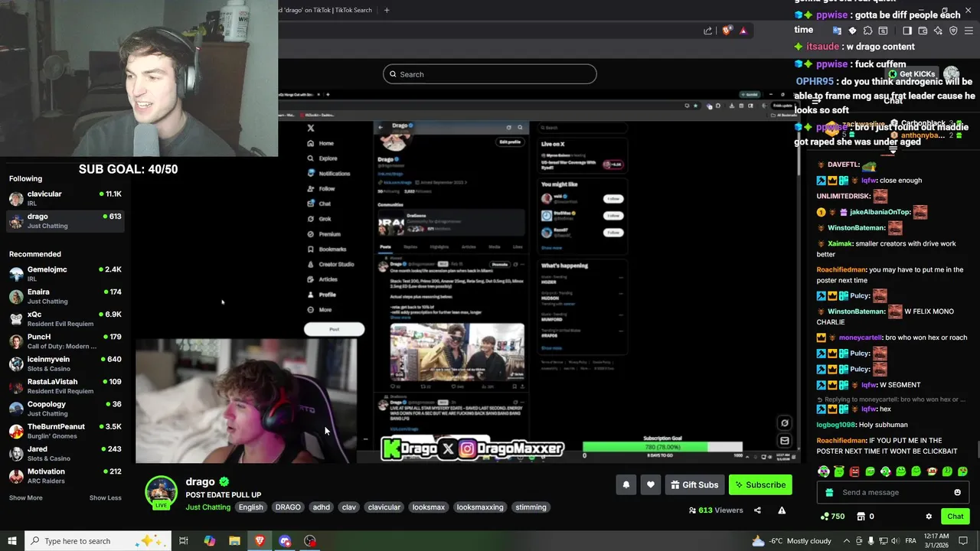
Task: Click the heart follow button
Action: (651, 484)
